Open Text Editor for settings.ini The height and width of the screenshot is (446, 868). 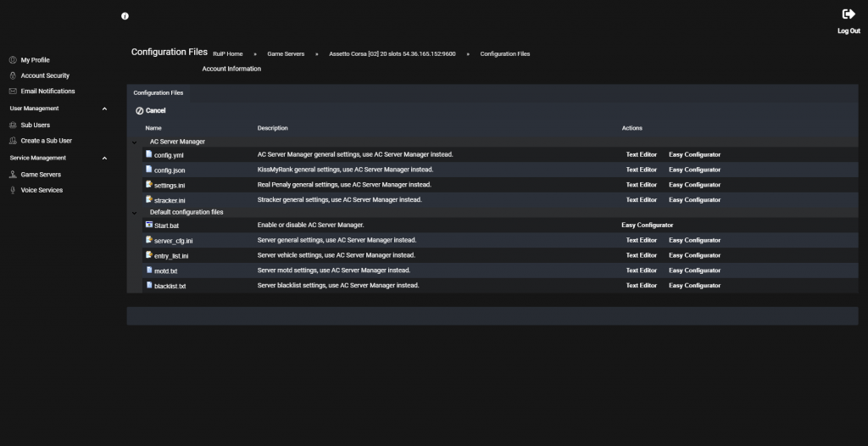pos(641,185)
